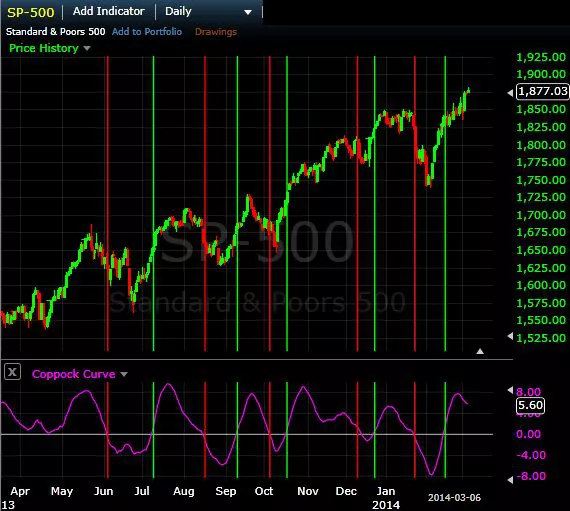The width and height of the screenshot is (570, 511).
Task: Click the 2014 year label under Jan
Action: click(386, 505)
